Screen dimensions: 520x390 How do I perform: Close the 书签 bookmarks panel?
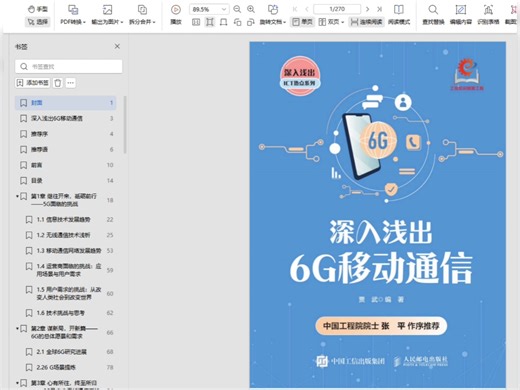click(x=117, y=46)
